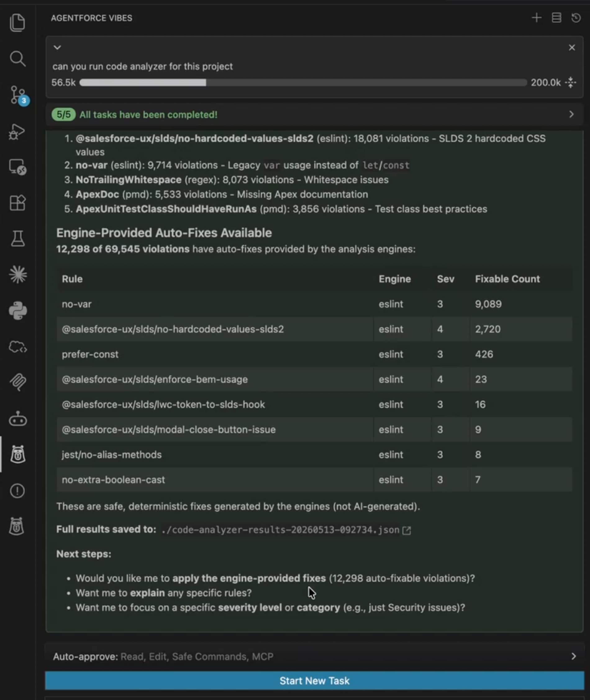Open the circled exclamation sidebar icon

pyautogui.click(x=17, y=491)
